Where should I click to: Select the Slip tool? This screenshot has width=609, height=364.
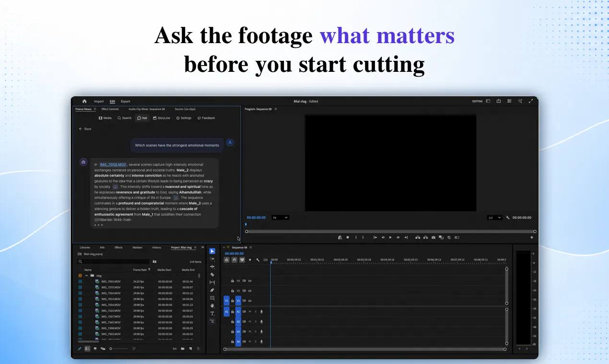pyautogui.click(x=212, y=283)
